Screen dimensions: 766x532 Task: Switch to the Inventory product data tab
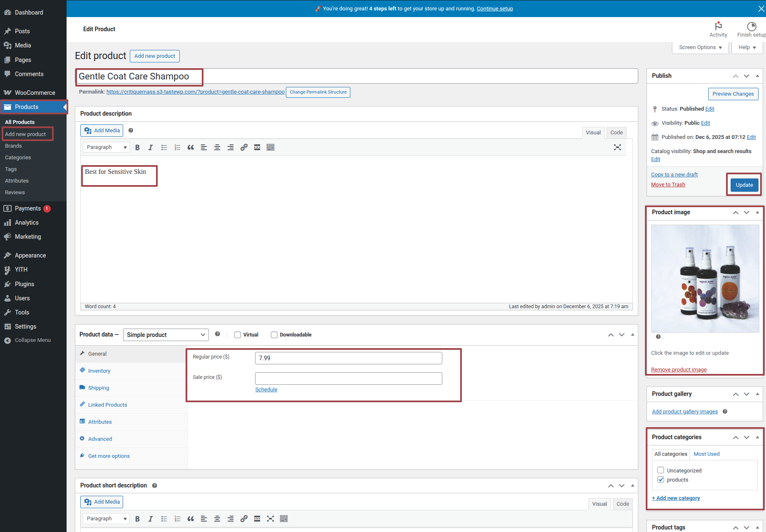pos(99,371)
